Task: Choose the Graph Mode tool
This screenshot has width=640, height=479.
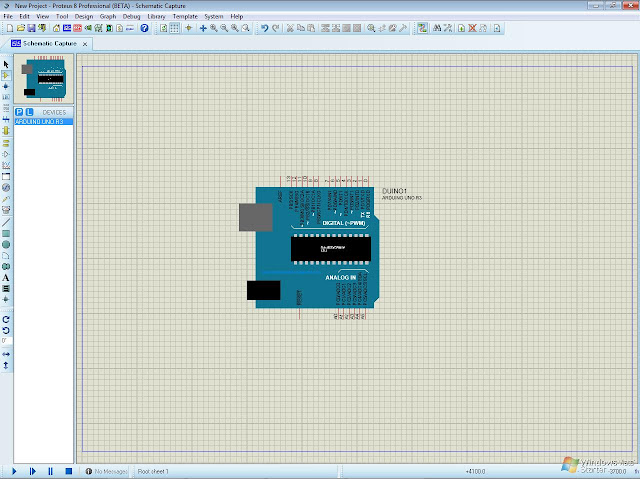Action: [6, 165]
